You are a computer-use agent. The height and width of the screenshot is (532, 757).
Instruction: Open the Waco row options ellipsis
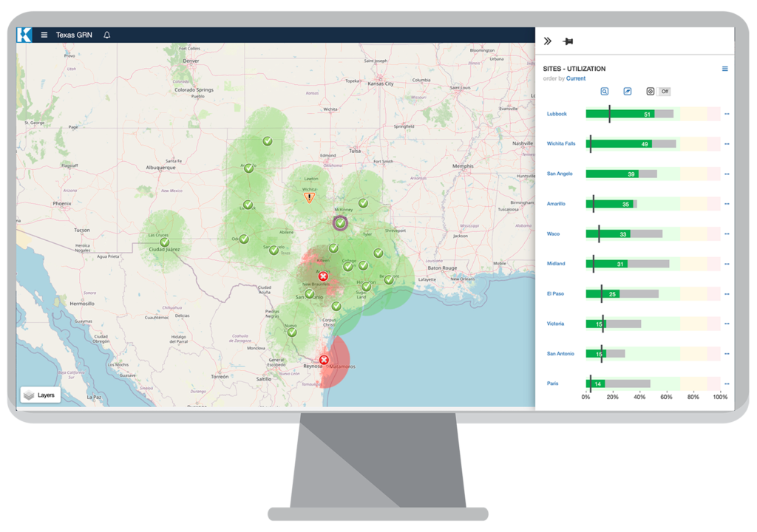[x=727, y=233]
